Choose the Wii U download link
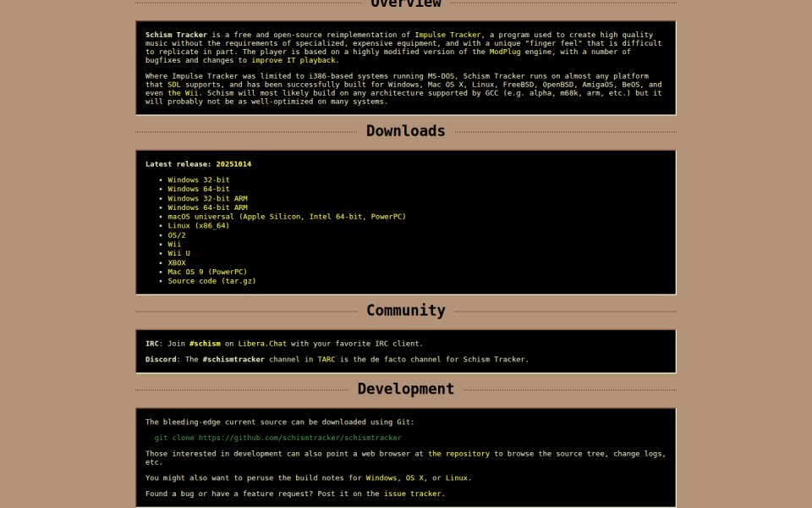Viewport: 812px width, 508px height. (178, 253)
